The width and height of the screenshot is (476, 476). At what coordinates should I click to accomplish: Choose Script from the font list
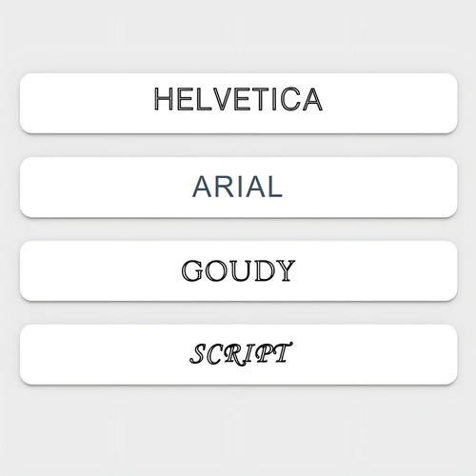pos(238,354)
